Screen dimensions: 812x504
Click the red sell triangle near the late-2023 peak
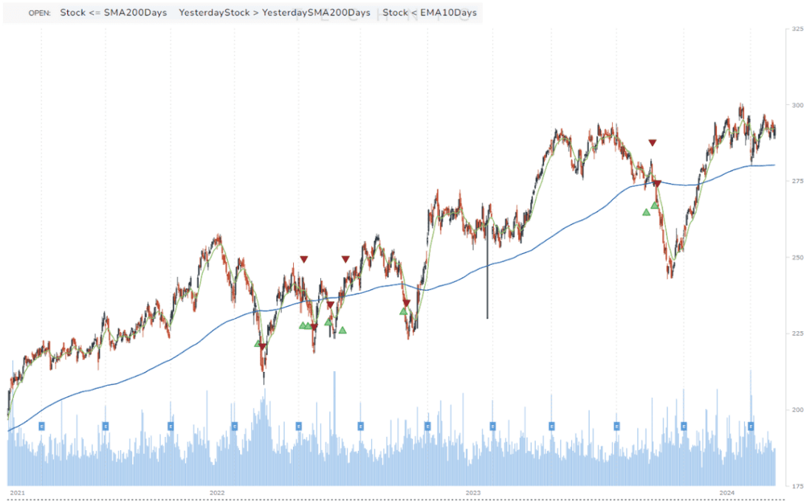coord(653,142)
